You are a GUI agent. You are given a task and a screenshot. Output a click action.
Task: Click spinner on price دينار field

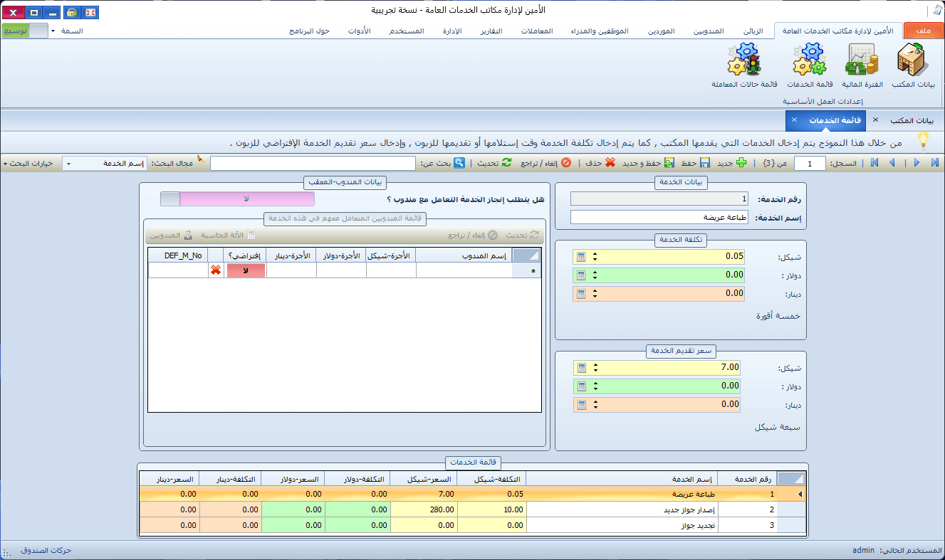tap(595, 404)
